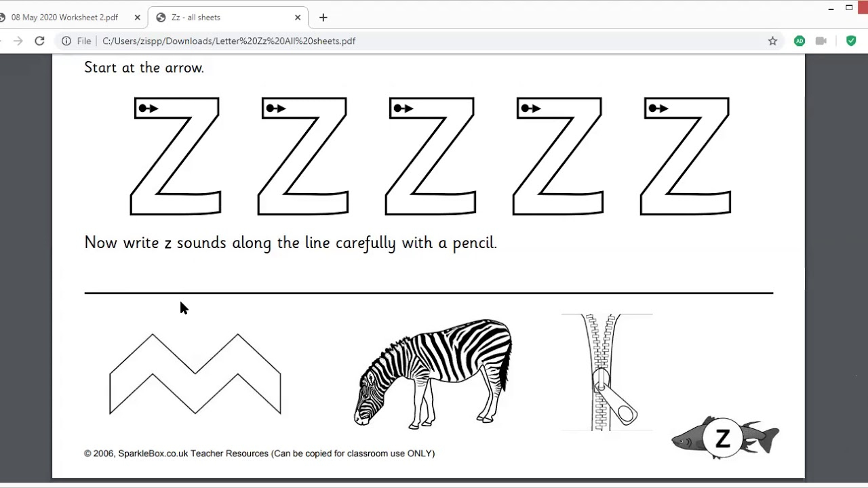Click the first outlined Z letter
The height and width of the screenshot is (488, 868).
[175, 157]
